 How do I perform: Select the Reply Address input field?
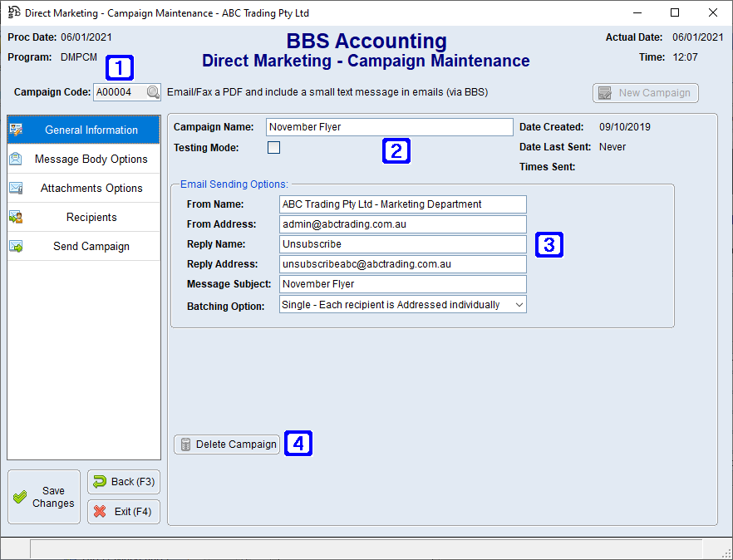[x=403, y=264]
